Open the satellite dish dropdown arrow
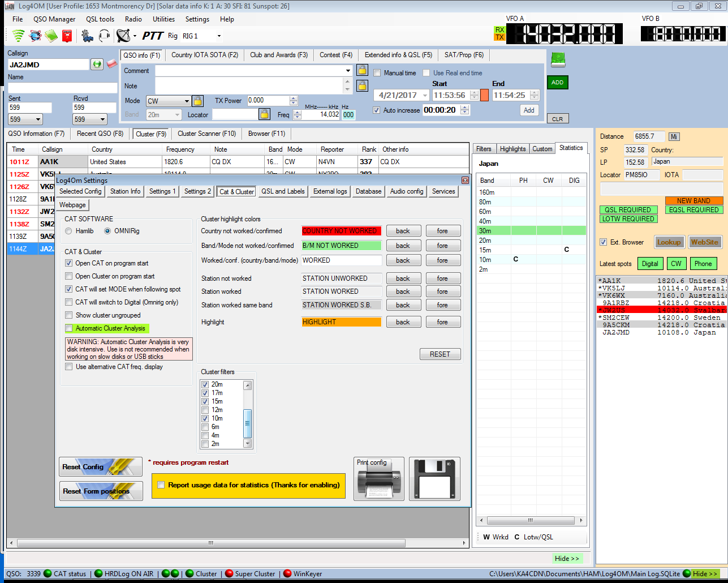The width and height of the screenshot is (728, 583). click(135, 36)
